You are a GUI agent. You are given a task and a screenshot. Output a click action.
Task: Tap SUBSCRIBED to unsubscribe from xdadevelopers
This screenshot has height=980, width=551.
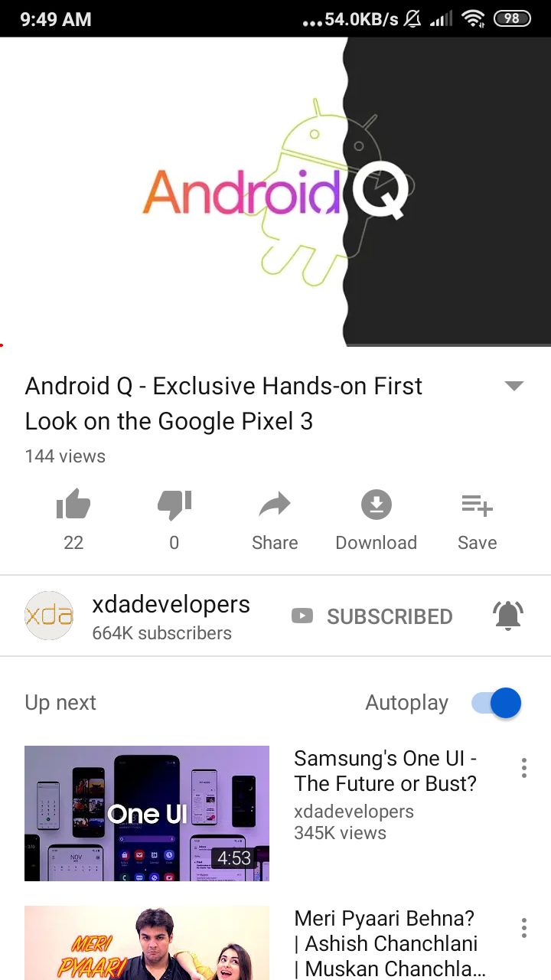pos(372,616)
